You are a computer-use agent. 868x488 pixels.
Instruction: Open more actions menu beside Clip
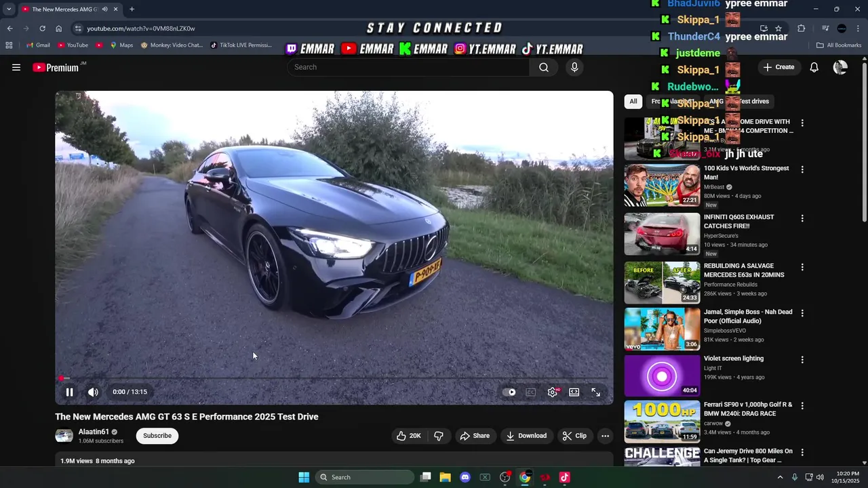click(x=605, y=436)
